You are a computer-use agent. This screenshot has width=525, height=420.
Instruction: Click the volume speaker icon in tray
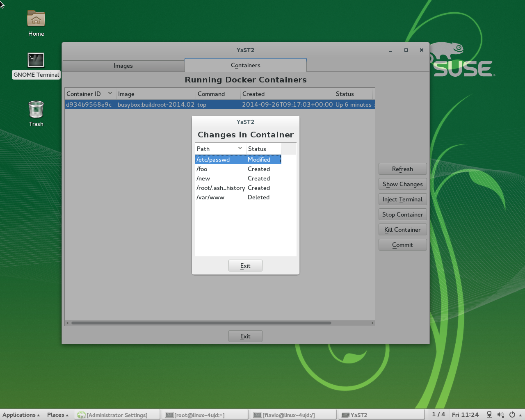[x=500, y=415]
